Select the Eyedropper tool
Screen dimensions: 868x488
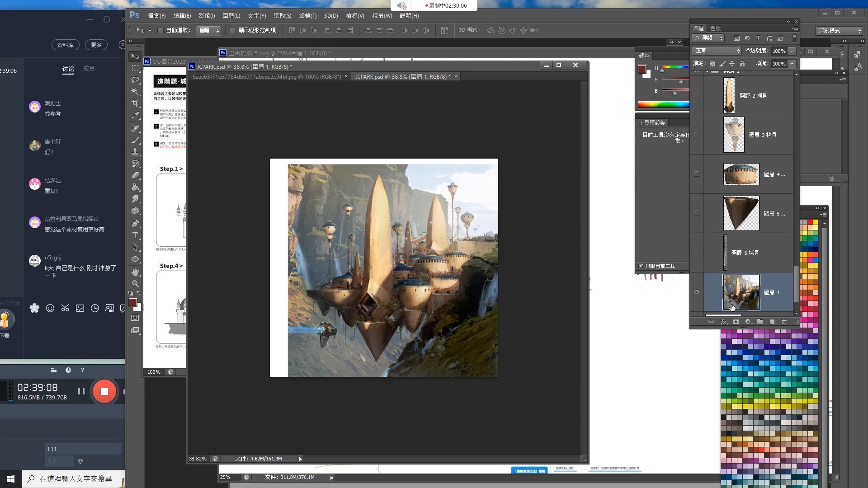point(135,116)
